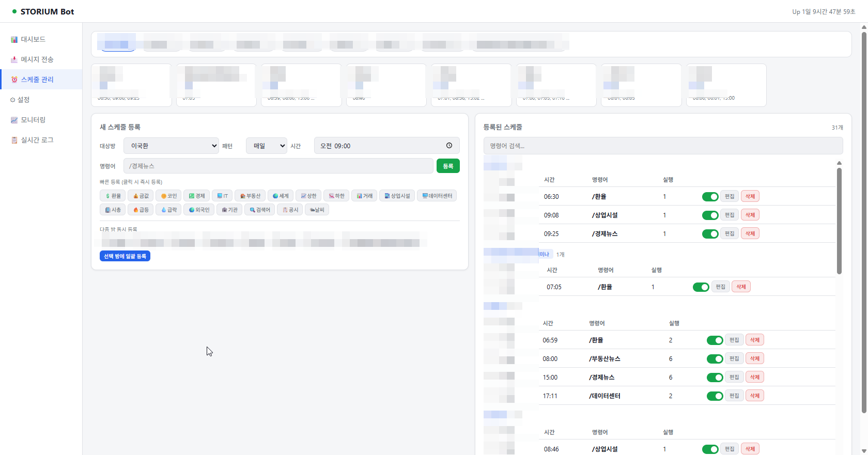Click the 명령어 검색 search field
The image size is (868, 455).
pos(663,146)
